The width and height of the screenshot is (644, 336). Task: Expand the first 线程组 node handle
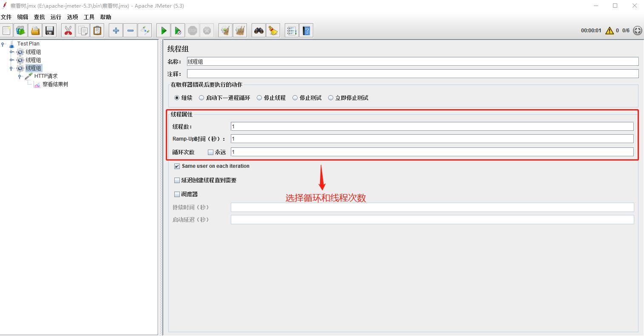coord(11,52)
